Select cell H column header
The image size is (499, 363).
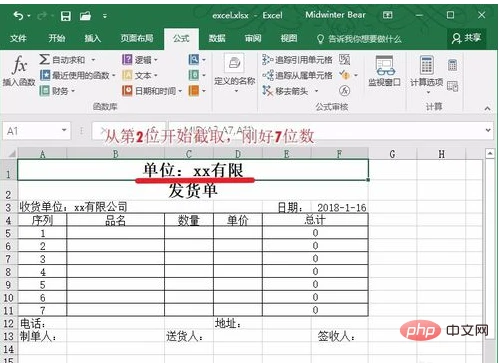[441, 154]
